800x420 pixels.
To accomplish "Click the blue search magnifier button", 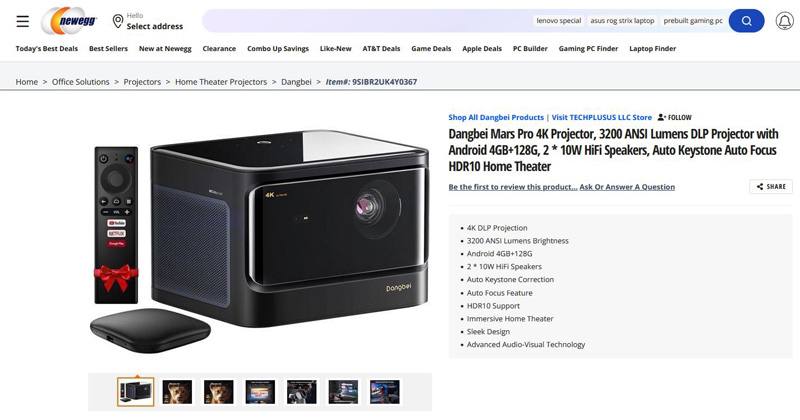I will click(746, 21).
